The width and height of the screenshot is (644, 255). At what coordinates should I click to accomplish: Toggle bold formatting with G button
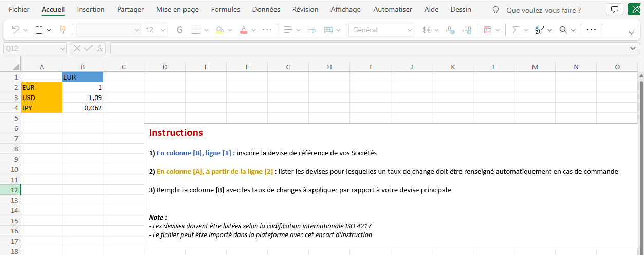pos(180,30)
